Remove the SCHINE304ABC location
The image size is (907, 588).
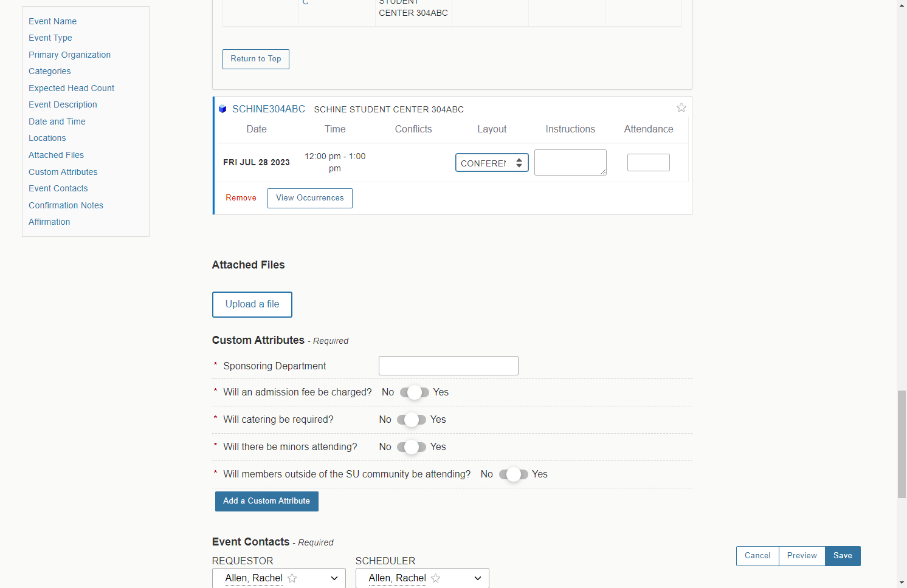pos(241,198)
